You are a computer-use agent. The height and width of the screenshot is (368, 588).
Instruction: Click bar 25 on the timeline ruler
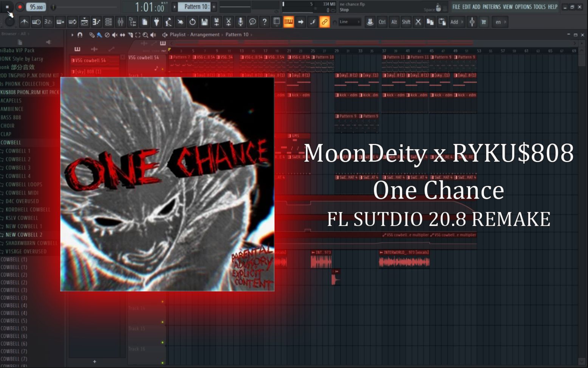(313, 50)
